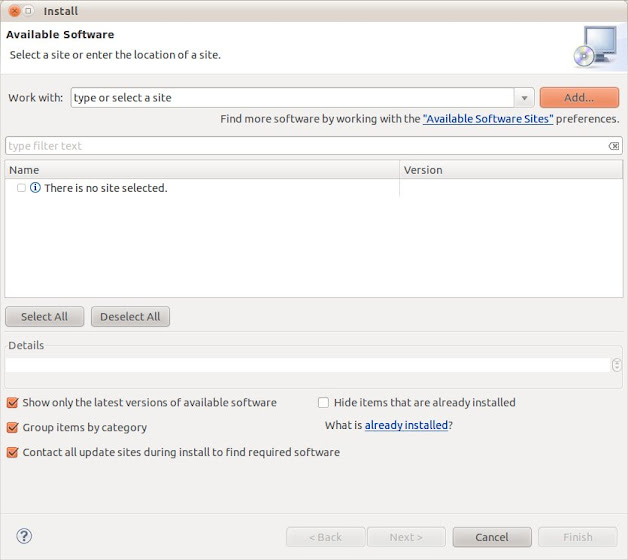Screen dimensions: 628x560
Task: Click the info icon beside no site selected
Action: pos(35,187)
